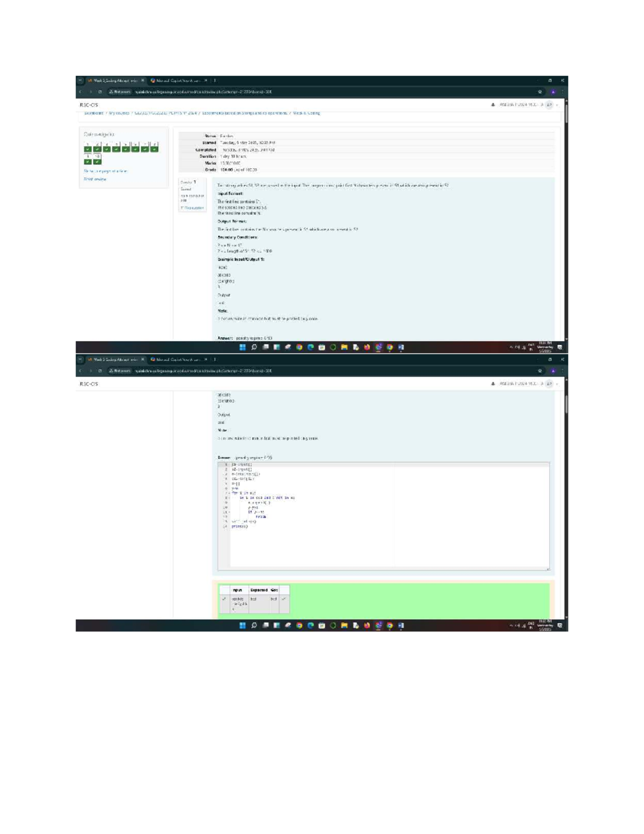644x834 pixels.
Task: Open the purple browser profile avatar
Action: pos(553,92)
